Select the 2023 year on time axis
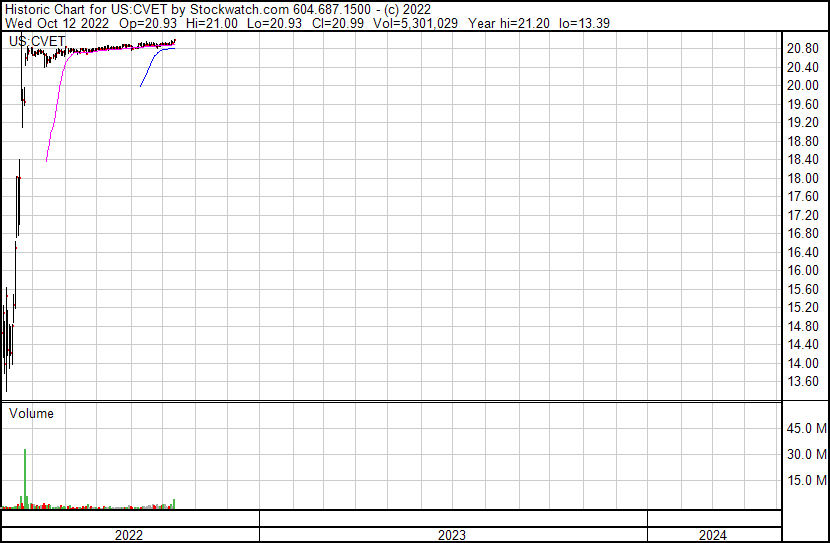 (452, 535)
